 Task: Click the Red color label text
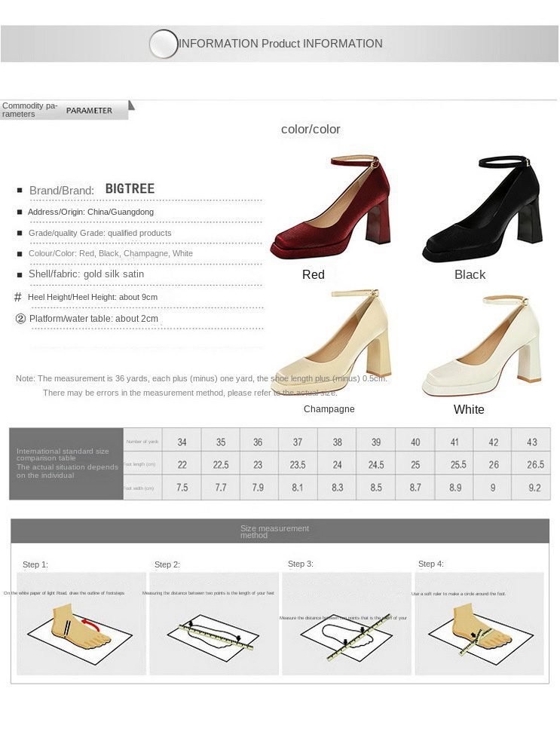[314, 274]
